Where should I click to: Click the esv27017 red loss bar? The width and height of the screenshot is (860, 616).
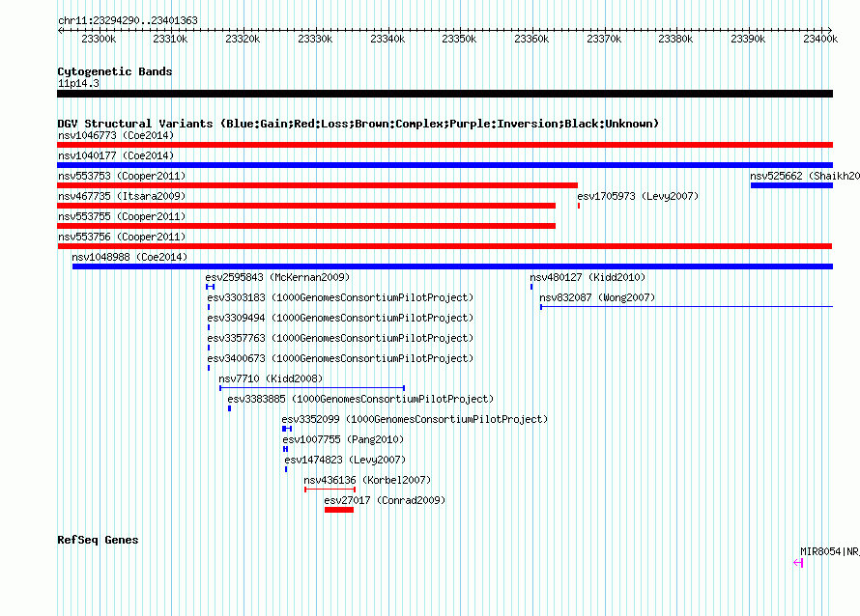(339, 510)
